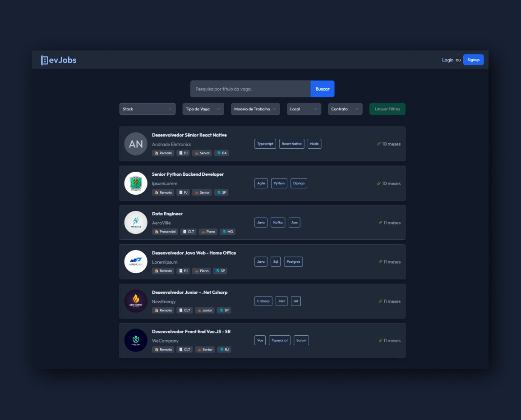This screenshot has height=420, width=521.
Task: Click the WeCompany logo
Action: tap(136, 340)
